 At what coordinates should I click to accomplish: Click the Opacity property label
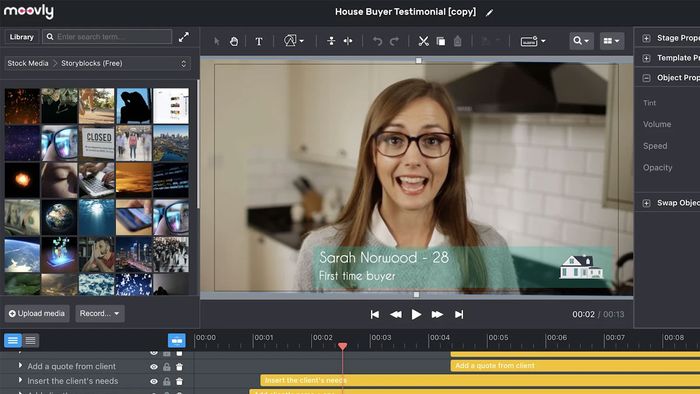[658, 168]
